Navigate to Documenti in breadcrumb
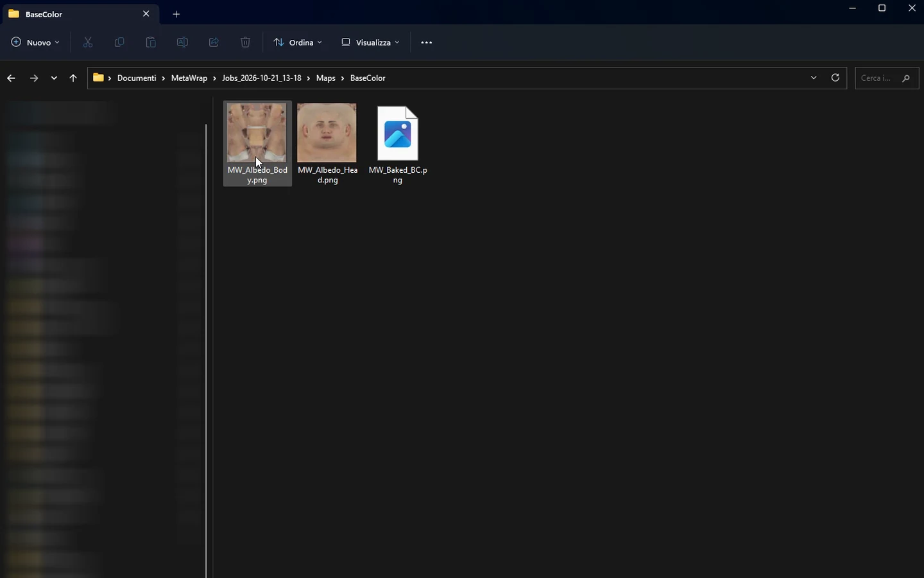Viewport: 924px width, 578px height. click(x=137, y=78)
